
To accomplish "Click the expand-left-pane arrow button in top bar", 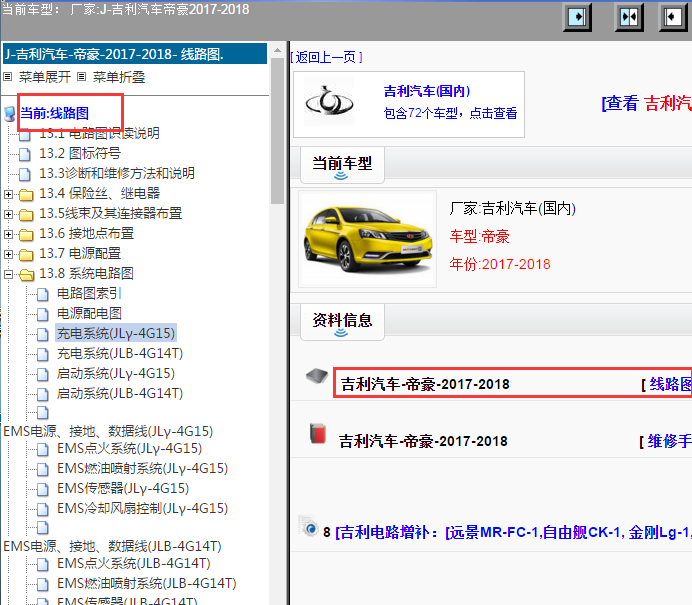I will (673, 17).
